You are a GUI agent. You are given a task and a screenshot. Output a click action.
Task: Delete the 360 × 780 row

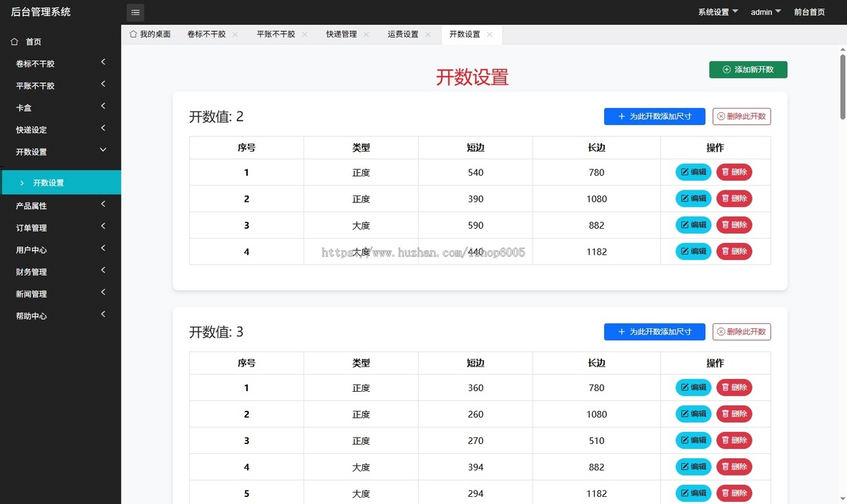(734, 388)
